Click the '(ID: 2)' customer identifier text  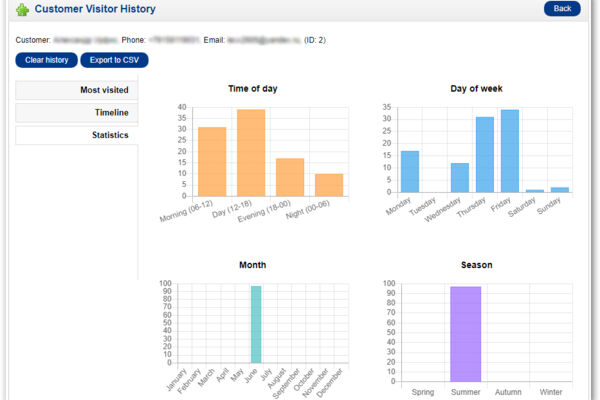tap(315, 40)
